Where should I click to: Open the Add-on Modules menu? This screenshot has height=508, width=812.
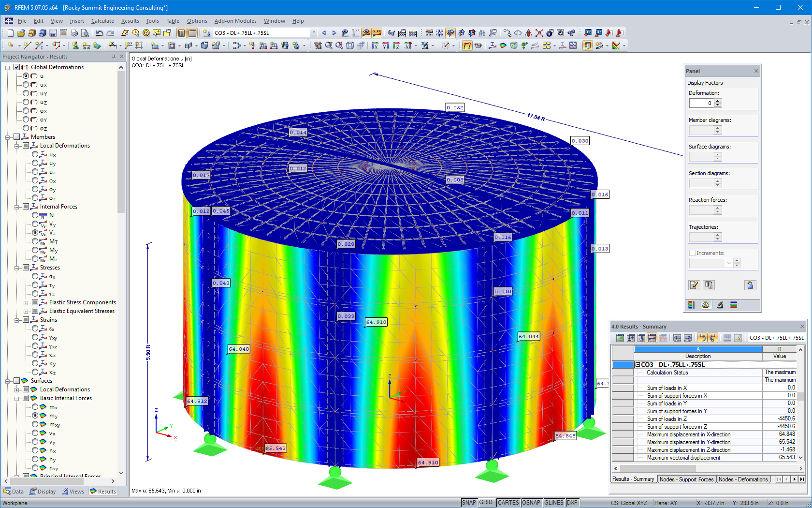click(x=235, y=21)
